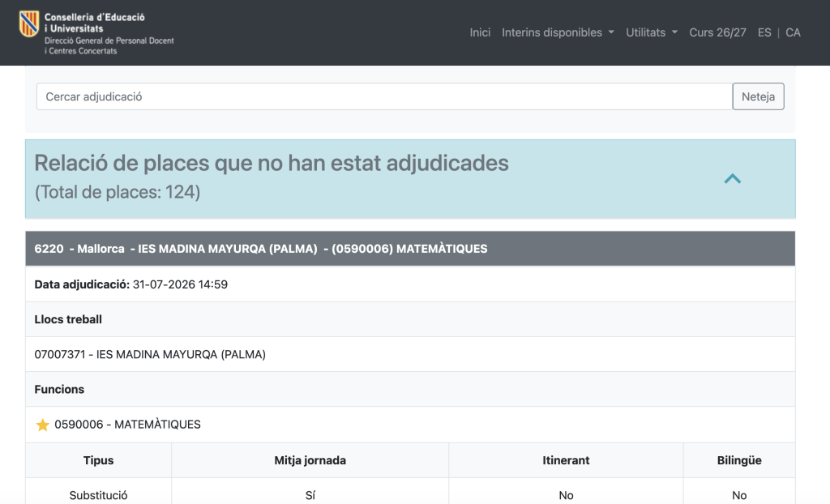Switch language to CA

[793, 32]
